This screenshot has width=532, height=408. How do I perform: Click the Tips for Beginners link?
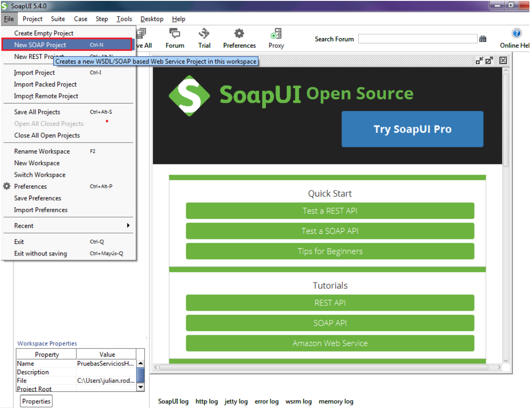(330, 251)
